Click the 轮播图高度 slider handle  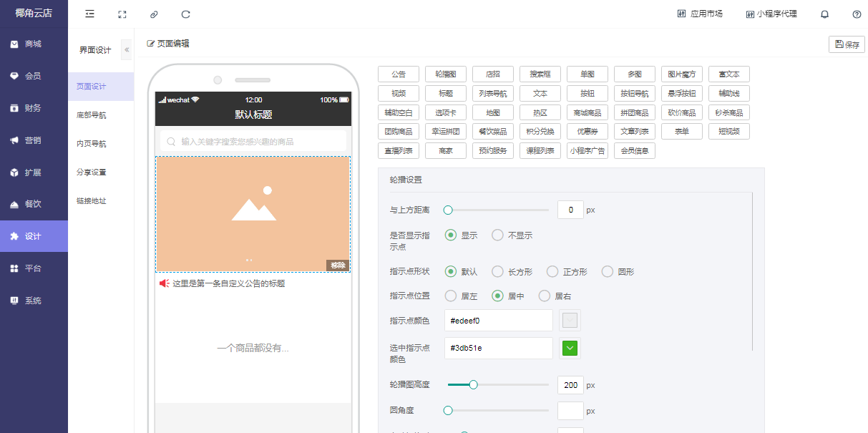point(473,385)
